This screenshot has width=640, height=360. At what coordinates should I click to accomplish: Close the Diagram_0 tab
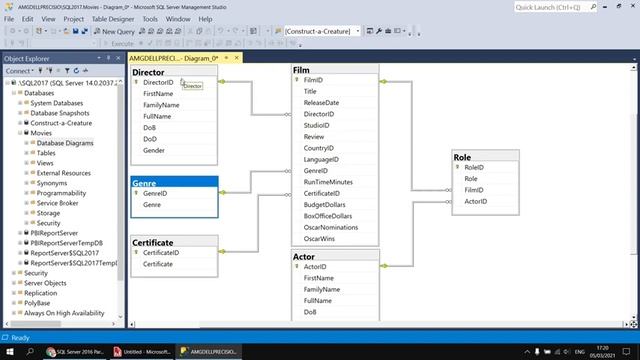[236, 58]
